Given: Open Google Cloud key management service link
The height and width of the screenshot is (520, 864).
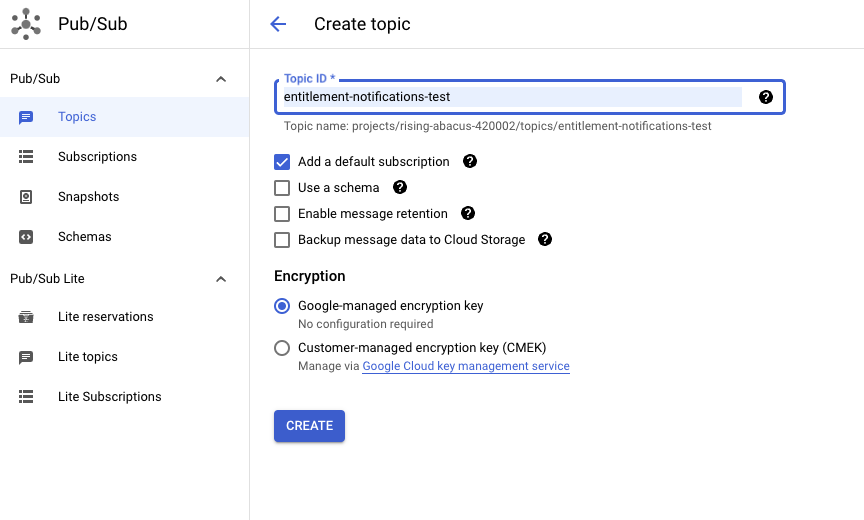Looking at the screenshot, I should [466, 366].
